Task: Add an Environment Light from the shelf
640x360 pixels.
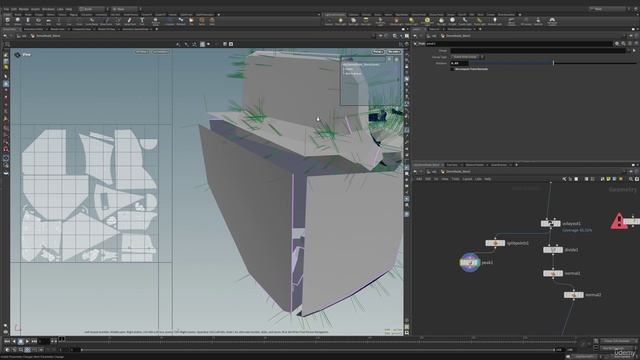Action: 427,21
